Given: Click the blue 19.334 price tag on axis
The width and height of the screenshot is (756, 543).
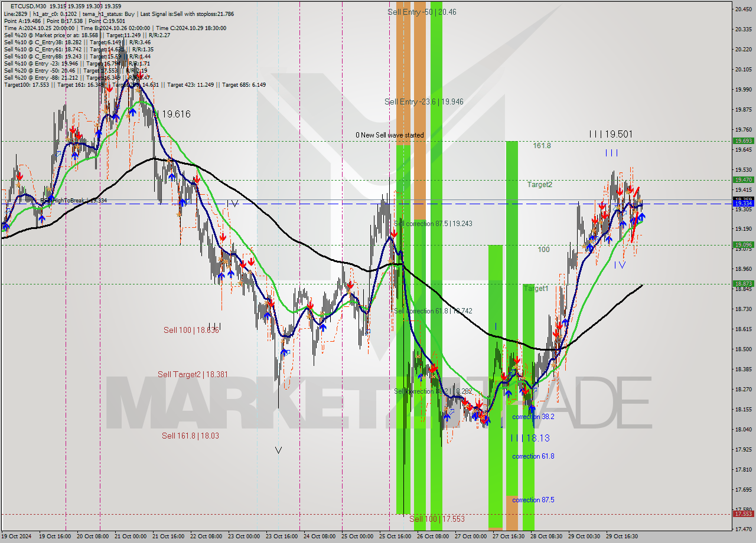Looking at the screenshot, I should pyautogui.click(x=742, y=203).
